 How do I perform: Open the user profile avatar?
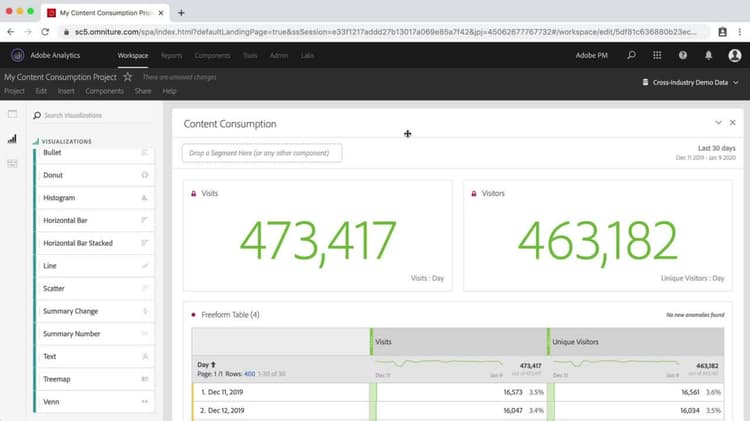pos(735,55)
